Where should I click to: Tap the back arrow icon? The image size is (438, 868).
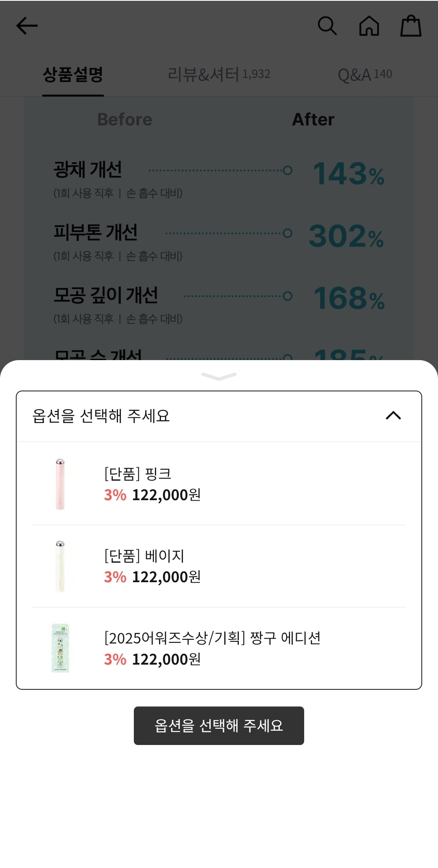tap(27, 26)
